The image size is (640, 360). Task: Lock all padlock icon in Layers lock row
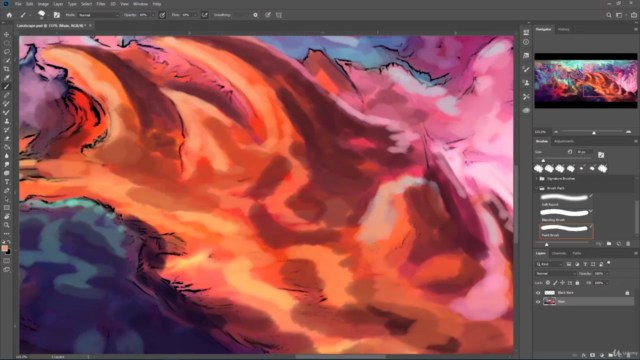point(577,282)
